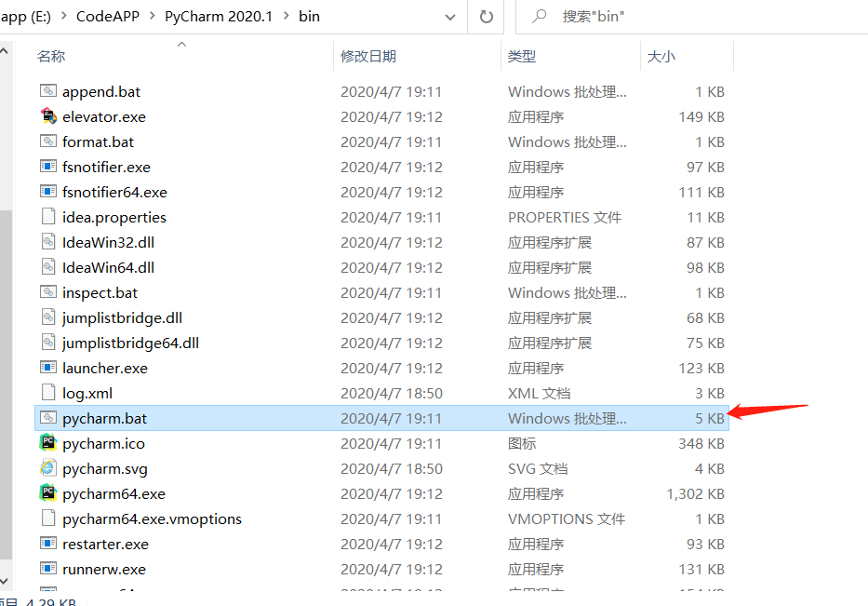
Task: Click the runnerw.exe file icon
Action: [x=48, y=569]
